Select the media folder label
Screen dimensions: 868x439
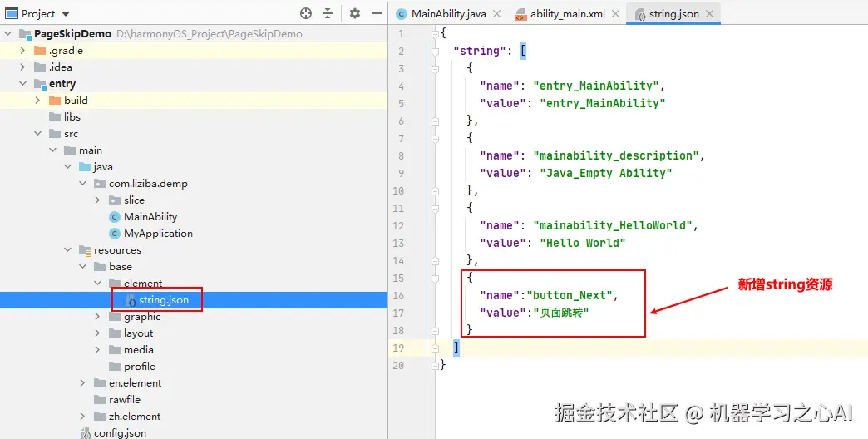click(x=138, y=350)
